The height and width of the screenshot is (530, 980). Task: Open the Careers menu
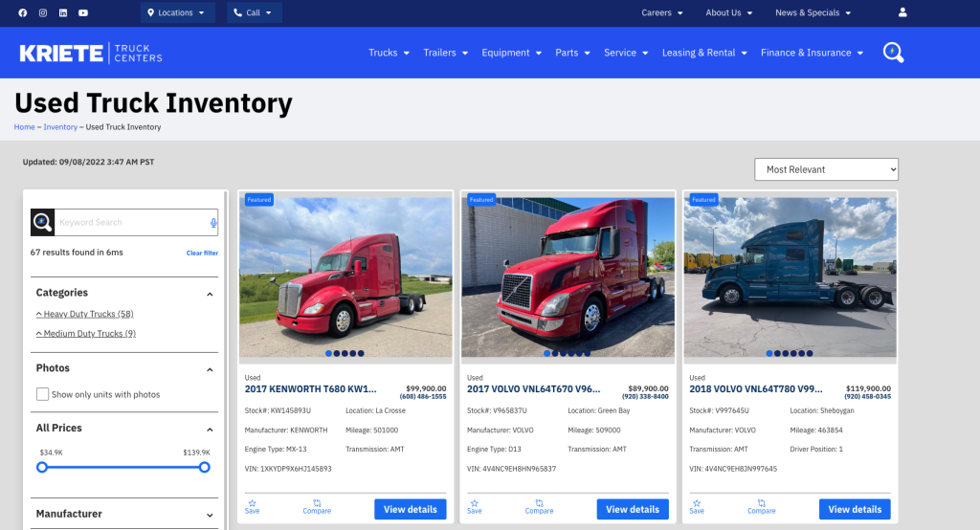point(662,12)
